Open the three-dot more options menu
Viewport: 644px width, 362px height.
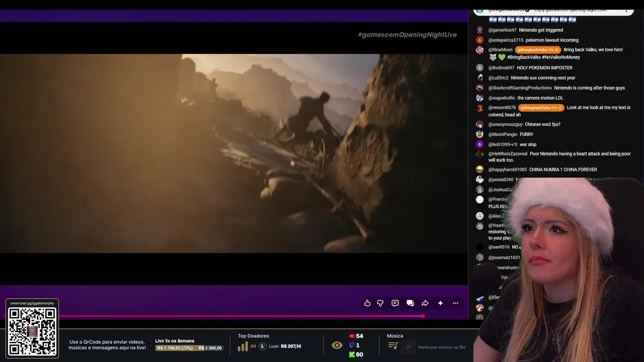pyautogui.click(x=455, y=303)
